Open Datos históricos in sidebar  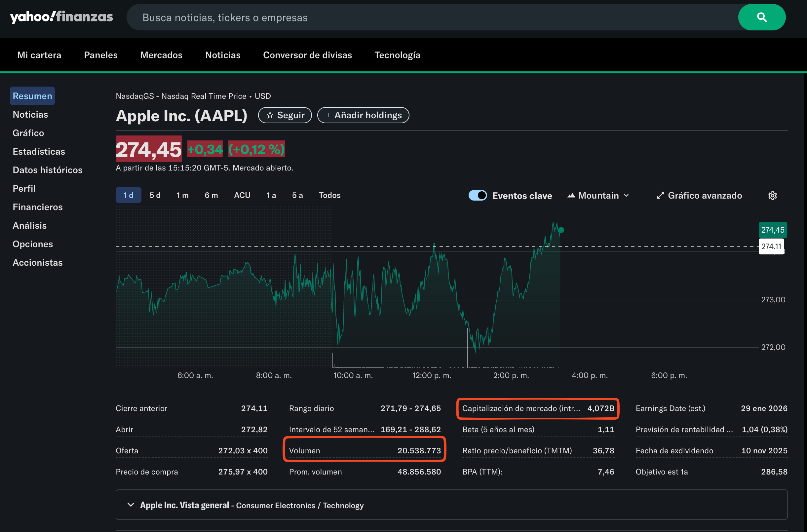coord(48,170)
